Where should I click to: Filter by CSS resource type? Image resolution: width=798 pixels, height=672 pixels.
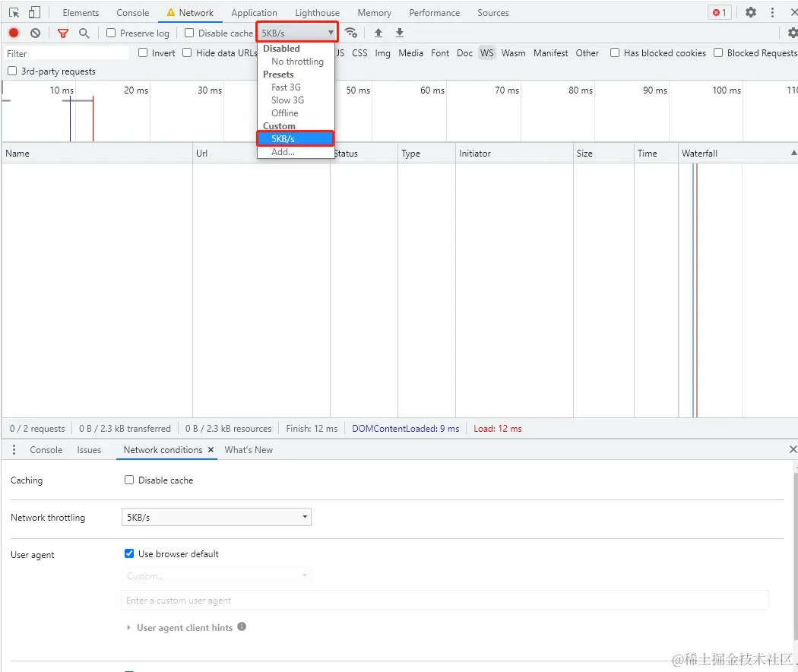click(359, 52)
